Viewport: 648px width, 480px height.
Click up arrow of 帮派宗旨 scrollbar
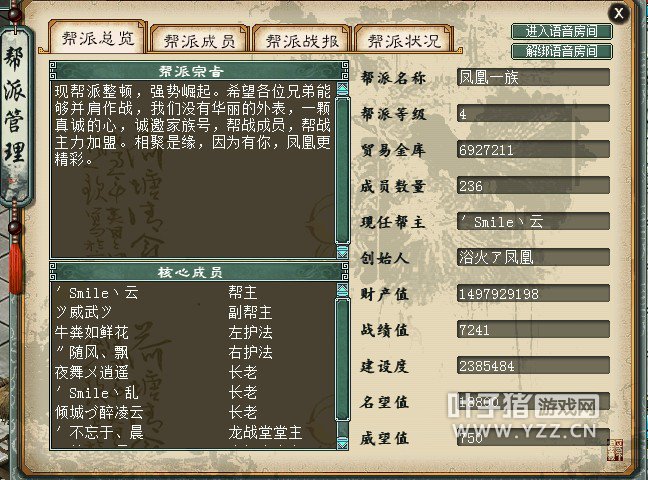342,89
